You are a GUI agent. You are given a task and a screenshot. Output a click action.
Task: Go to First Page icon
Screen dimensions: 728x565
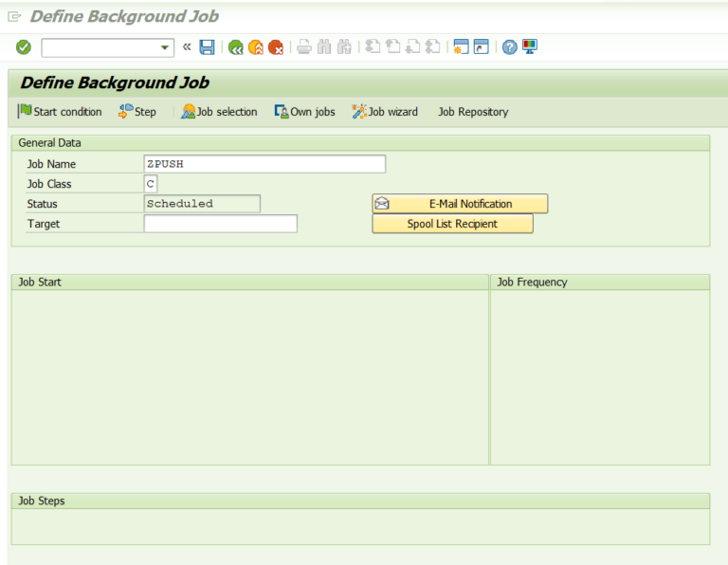click(x=373, y=46)
